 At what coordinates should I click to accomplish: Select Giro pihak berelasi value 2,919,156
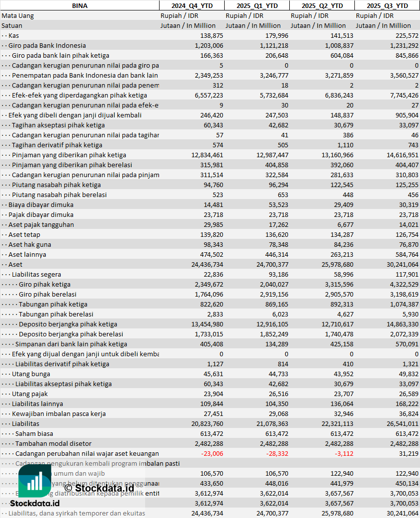(274, 295)
